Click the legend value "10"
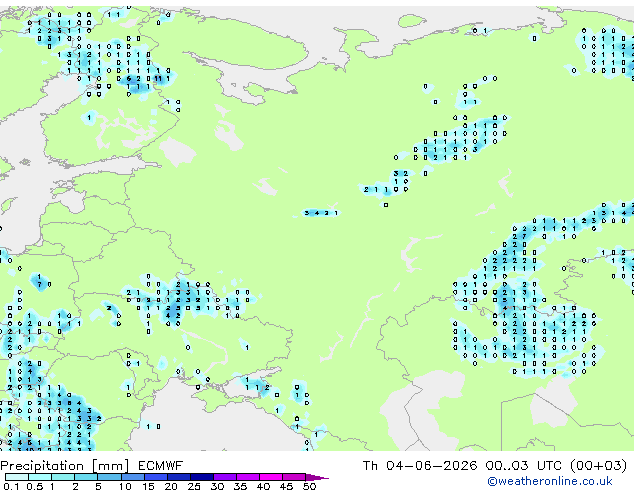634x490 pixels. click(x=125, y=486)
